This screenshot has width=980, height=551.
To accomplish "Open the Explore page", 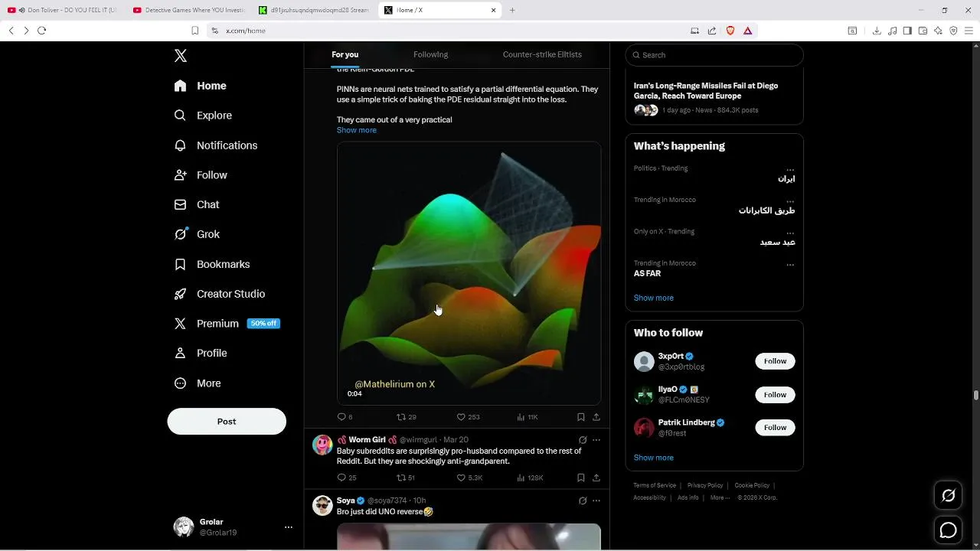I will coord(204,116).
